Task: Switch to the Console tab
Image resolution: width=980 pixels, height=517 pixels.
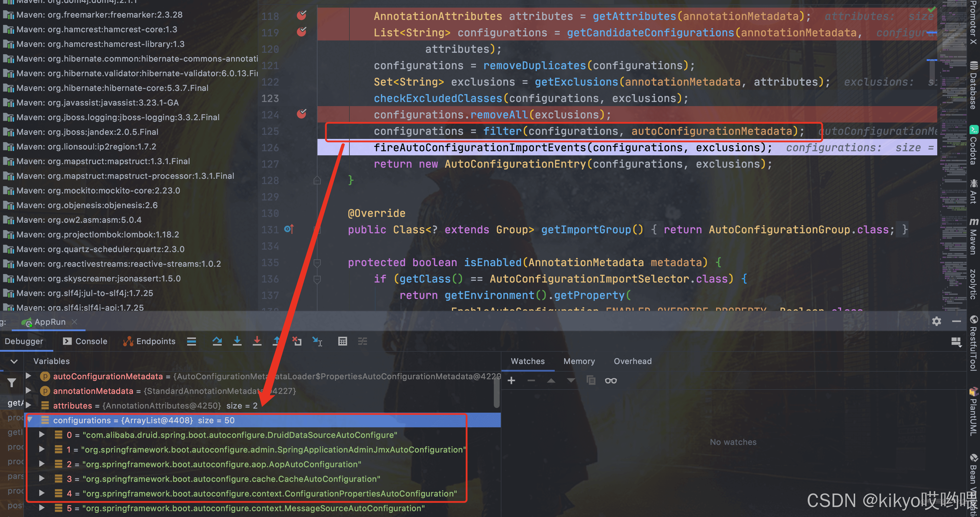Action: click(85, 341)
